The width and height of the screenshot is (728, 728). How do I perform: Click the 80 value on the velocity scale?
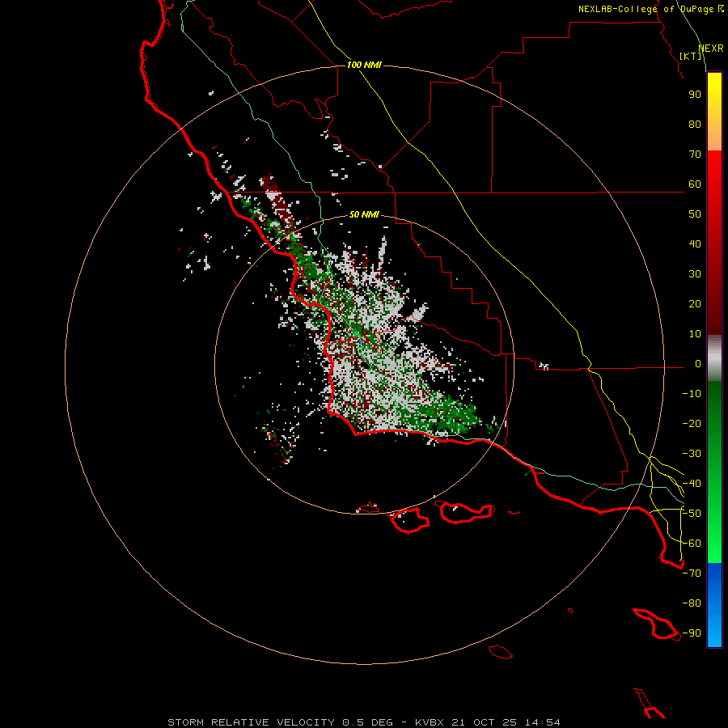(695, 125)
